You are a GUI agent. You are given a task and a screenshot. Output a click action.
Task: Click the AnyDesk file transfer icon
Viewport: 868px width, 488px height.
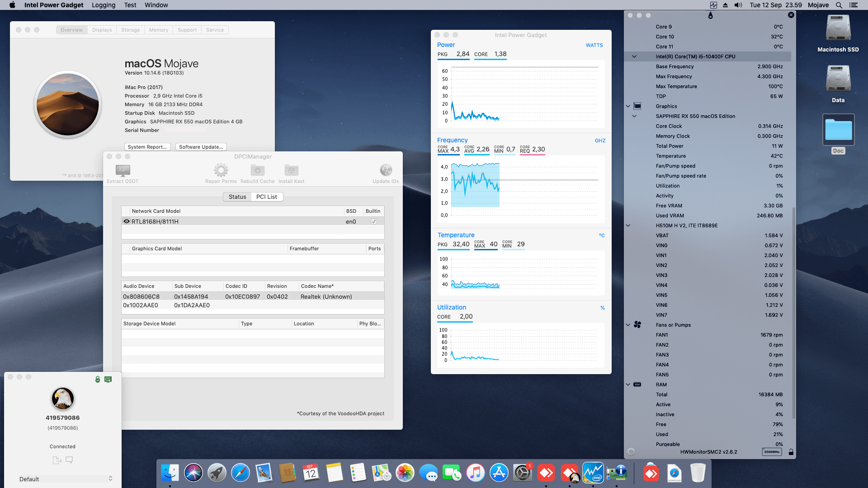(x=57, y=460)
